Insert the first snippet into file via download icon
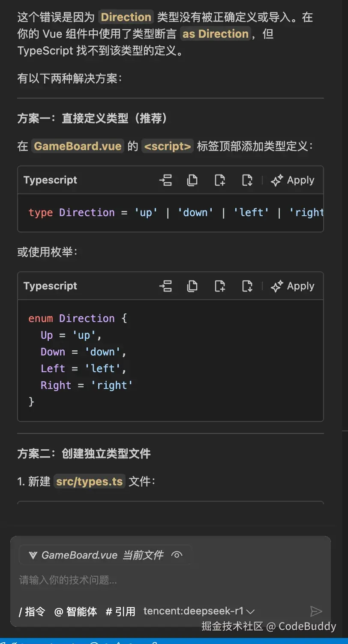Viewport: 348px width, 644px height. tap(247, 180)
